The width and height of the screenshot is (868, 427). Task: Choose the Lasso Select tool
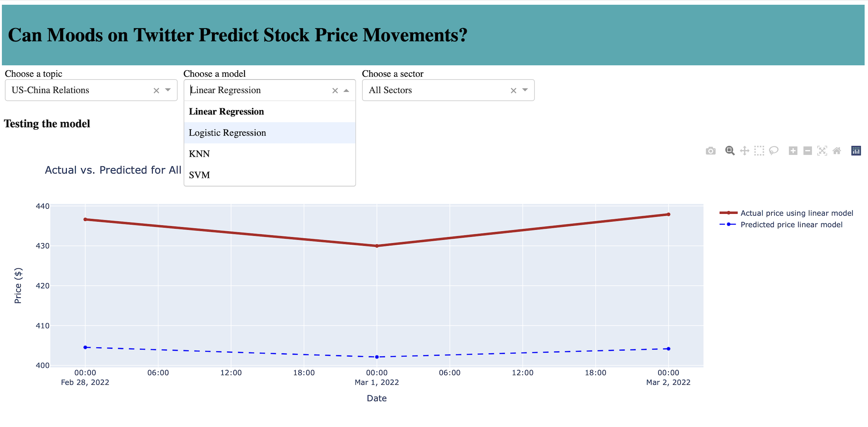coord(774,151)
